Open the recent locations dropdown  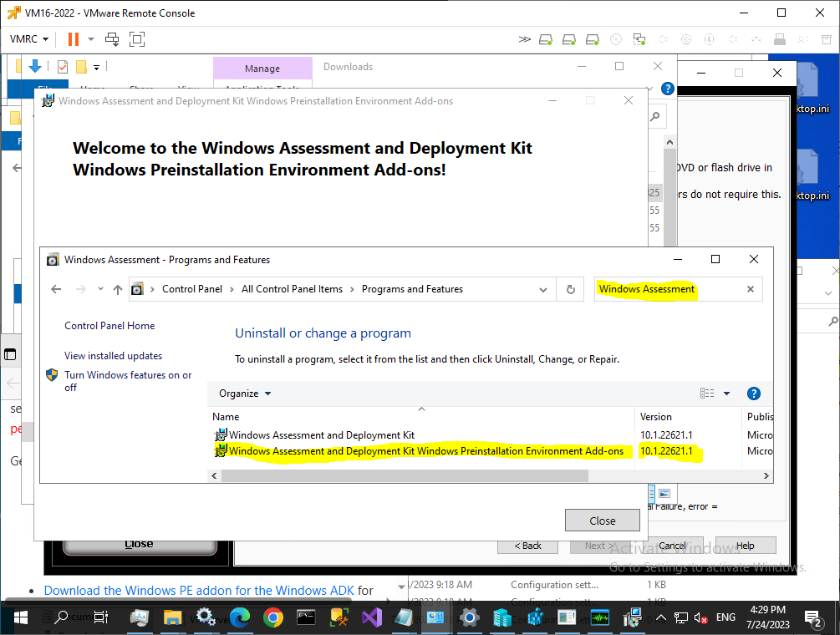point(100,289)
